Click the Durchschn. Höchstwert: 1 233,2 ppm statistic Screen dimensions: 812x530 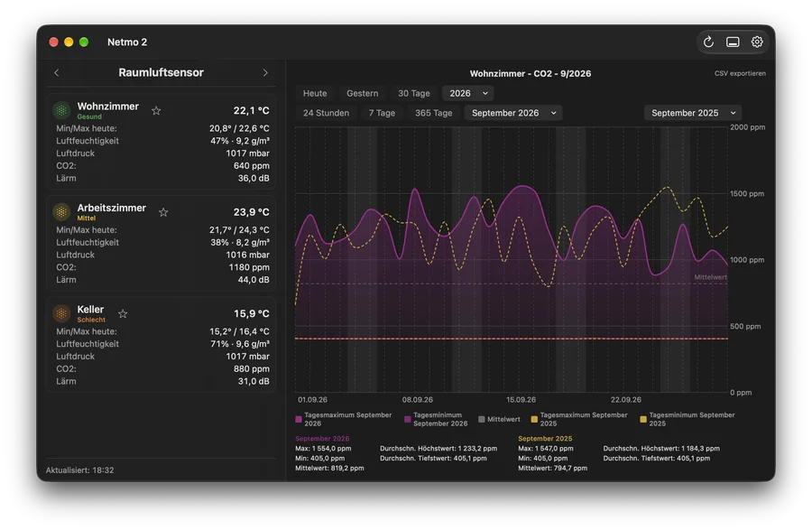pyautogui.click(x=438, y=449)
